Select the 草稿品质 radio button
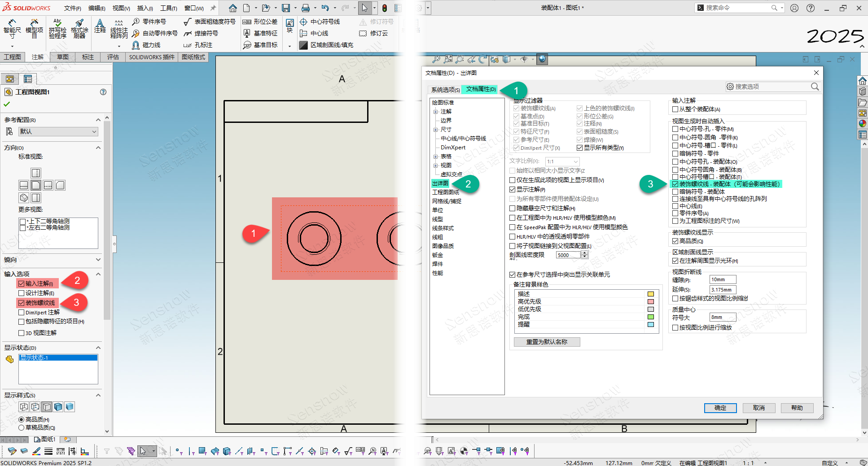868x466 pixels. 21,427
